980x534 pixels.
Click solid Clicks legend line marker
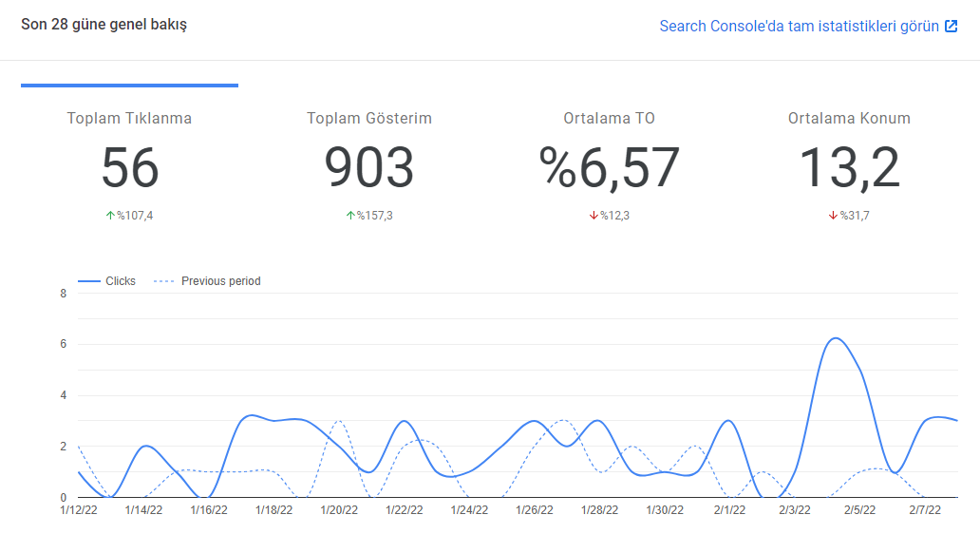pos(88,281)
